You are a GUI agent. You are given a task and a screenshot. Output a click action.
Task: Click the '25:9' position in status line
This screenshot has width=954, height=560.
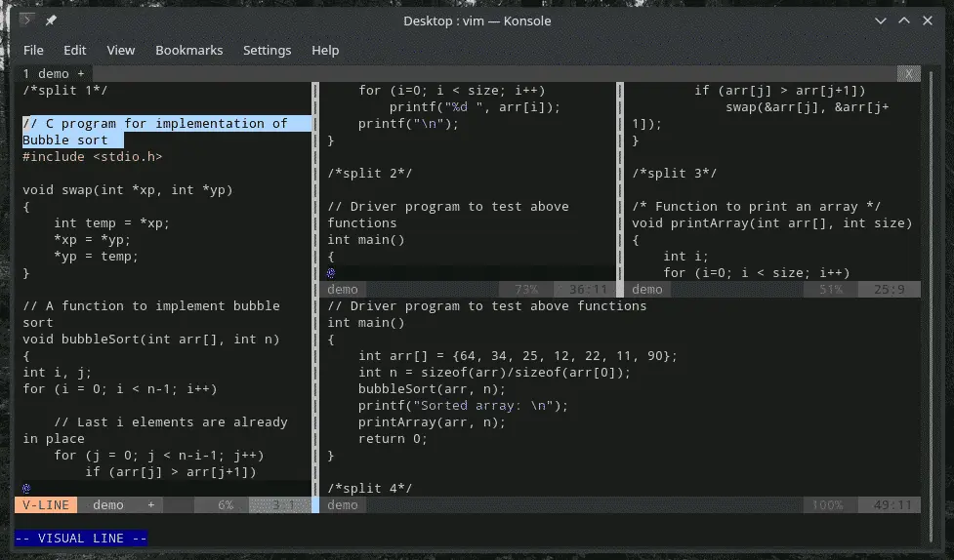coord(889,290)
